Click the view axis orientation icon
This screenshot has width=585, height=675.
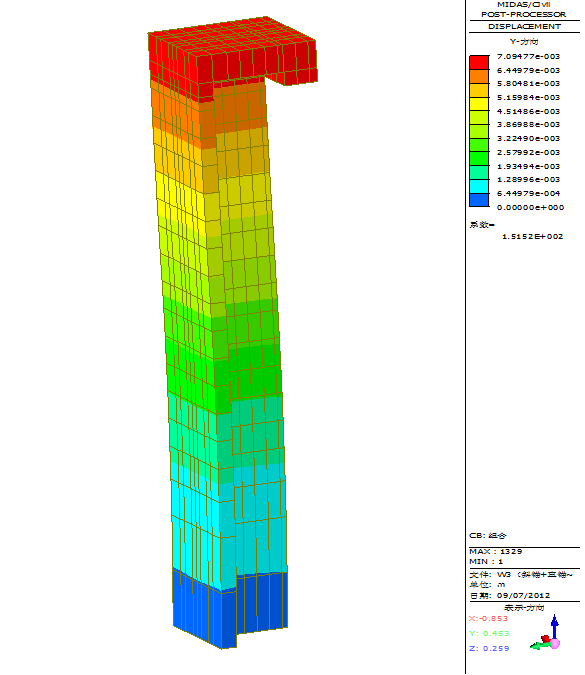[x=545, y=632]
